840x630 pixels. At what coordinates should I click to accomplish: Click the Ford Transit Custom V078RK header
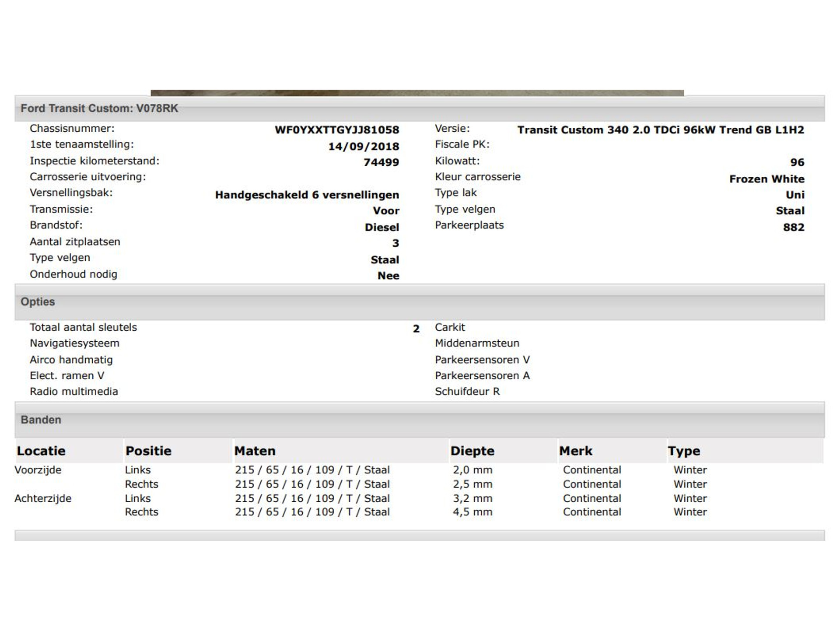tap(99, 108)
